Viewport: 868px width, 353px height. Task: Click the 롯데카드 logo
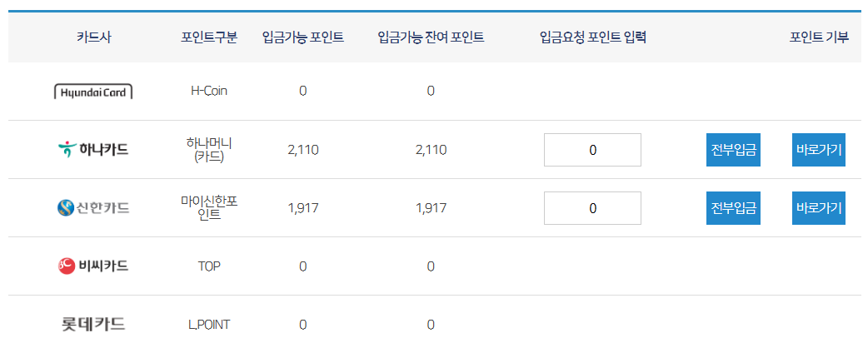[93, 324]
